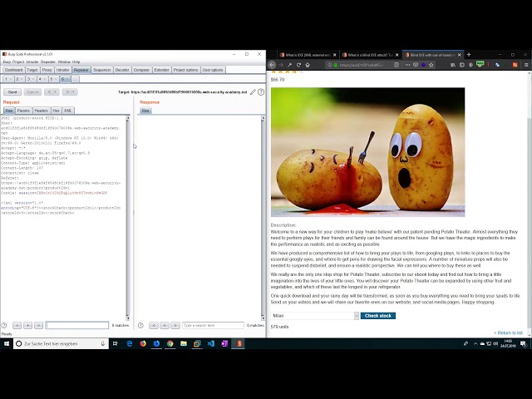
Task: View the request Params tab
Action: tap(23, 111)
